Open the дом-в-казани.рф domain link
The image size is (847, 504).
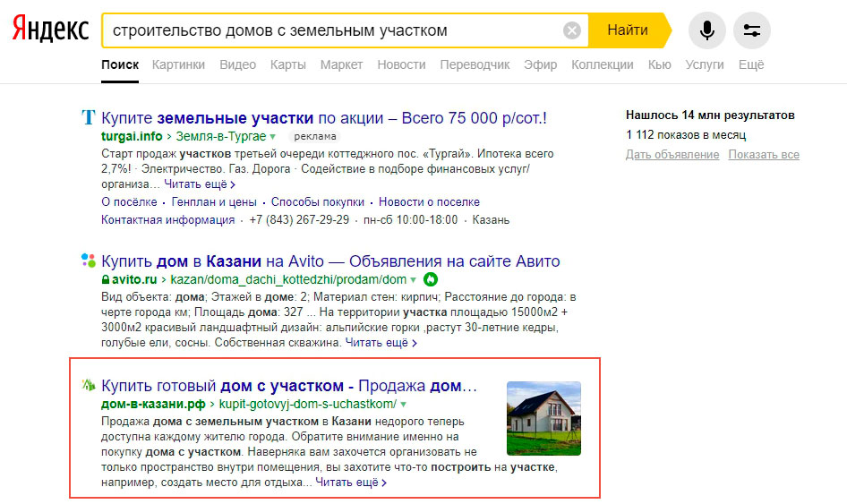tap(153, 404)
